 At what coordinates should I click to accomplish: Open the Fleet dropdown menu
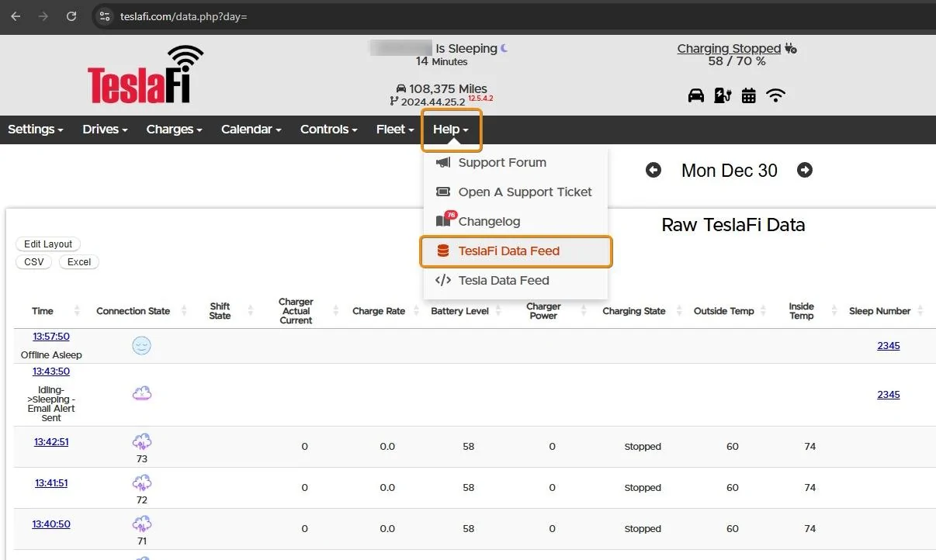pyautogui.click(x=395, y=130)
